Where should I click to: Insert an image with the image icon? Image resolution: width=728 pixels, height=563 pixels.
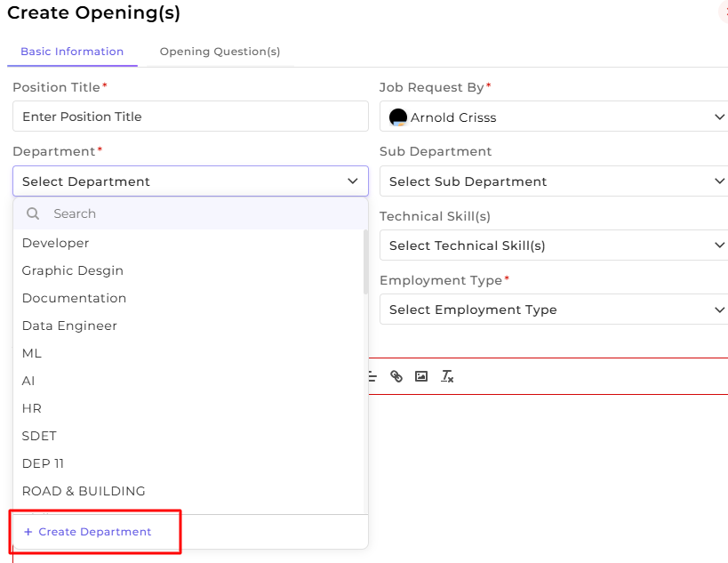421,376
